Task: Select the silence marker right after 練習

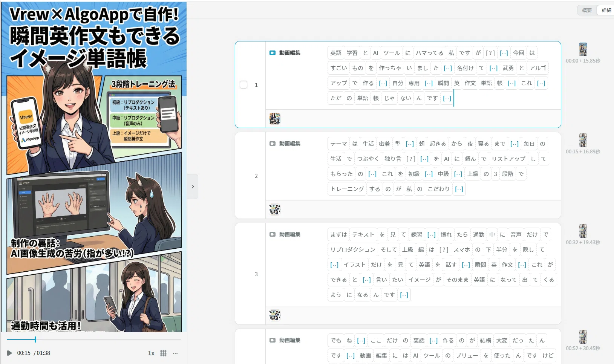Action: (x=431, y=235)
